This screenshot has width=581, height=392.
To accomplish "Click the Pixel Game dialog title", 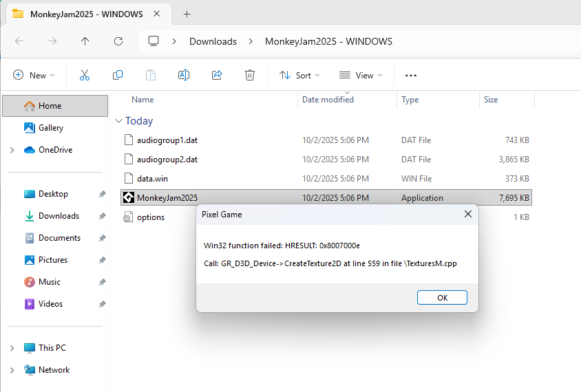I will (222, 215).
